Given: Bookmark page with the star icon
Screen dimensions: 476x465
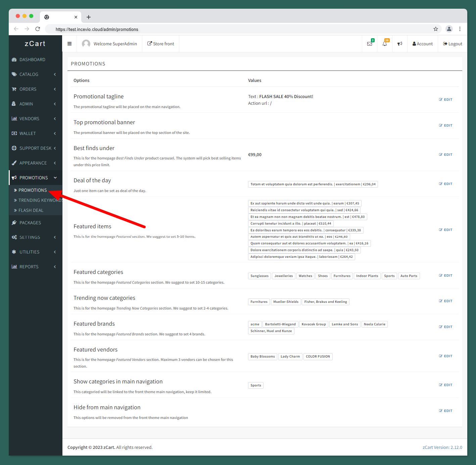Looking at the screenshot, I should tap(436, 29).
